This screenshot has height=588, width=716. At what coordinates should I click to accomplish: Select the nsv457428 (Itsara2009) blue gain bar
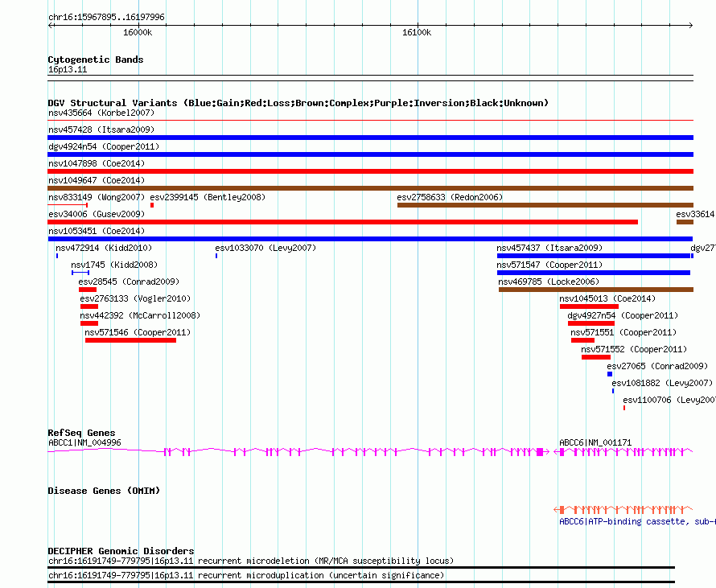point(370,138)
